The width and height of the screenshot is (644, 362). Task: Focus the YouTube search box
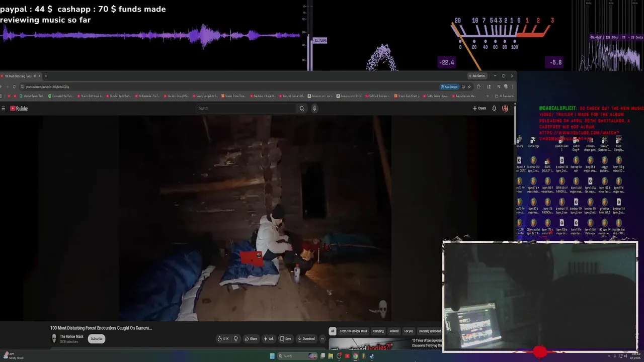[247, 108]
